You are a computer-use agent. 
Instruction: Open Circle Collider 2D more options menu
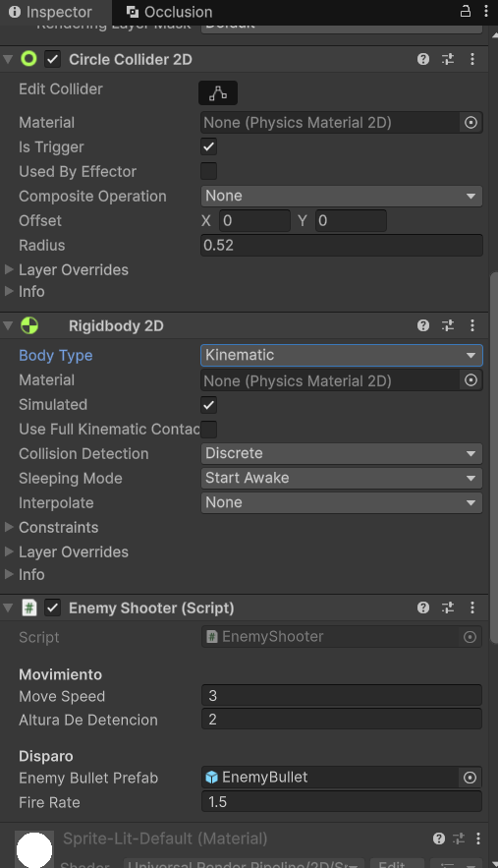472,59
